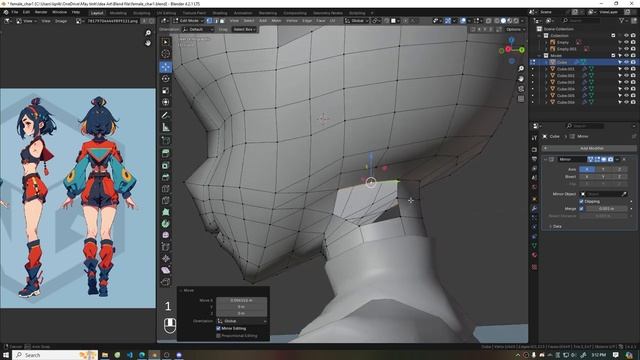Image resolution: width=640 pixels, height=360 pixels.
Task: Activate the Move tool
Action: [165, 67]
